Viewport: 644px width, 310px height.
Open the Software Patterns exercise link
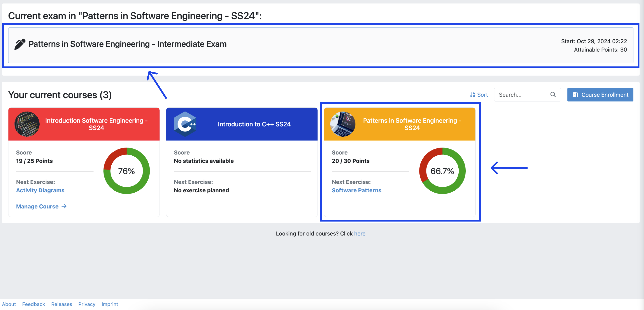(x=356, y=190)
